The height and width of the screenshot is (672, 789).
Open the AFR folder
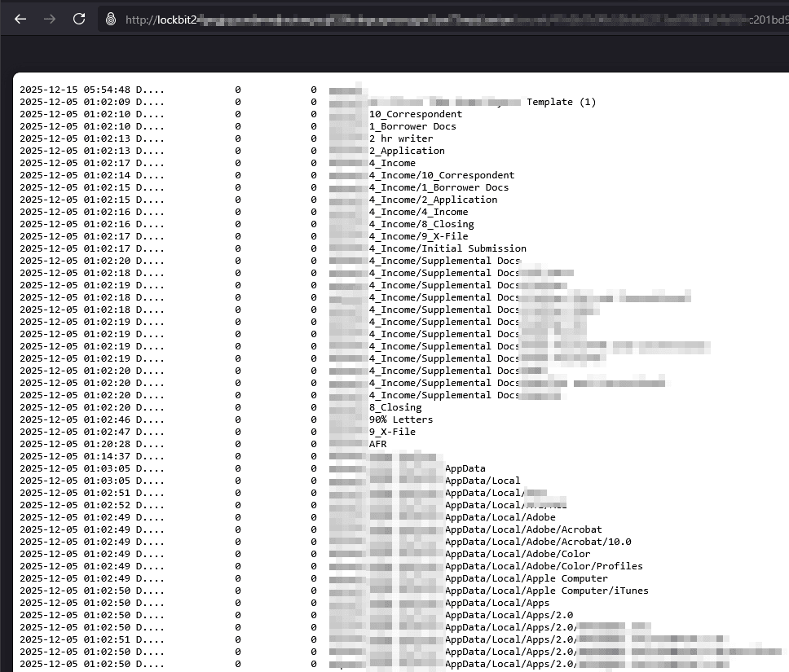point(377,444)
